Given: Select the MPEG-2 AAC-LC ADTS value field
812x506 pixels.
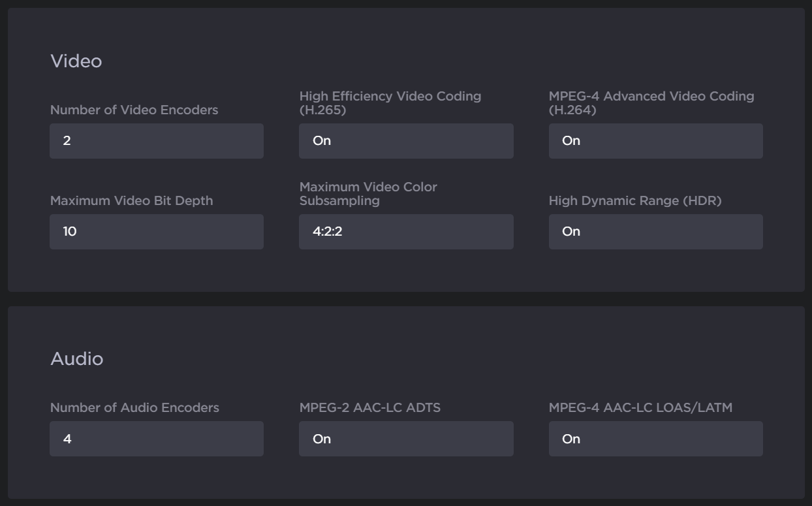Looking at the screenshot, I should pos(406,439).
